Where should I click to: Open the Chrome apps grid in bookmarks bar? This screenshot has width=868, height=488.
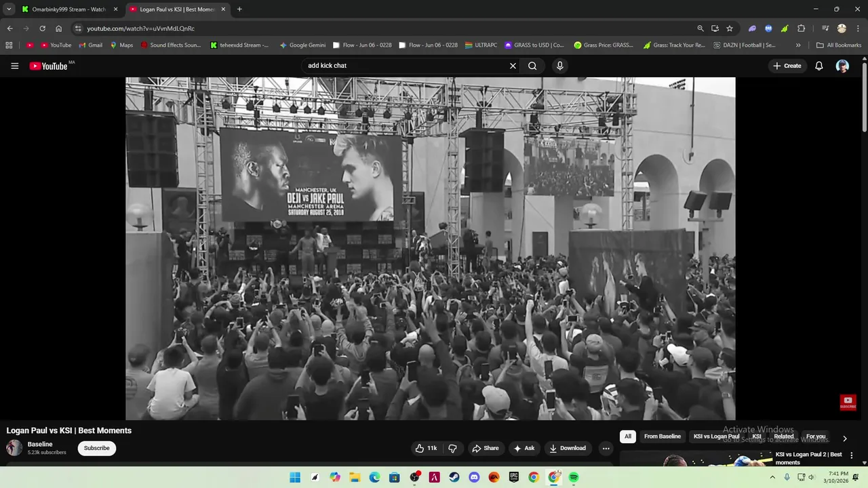click(x=9, y=45)
